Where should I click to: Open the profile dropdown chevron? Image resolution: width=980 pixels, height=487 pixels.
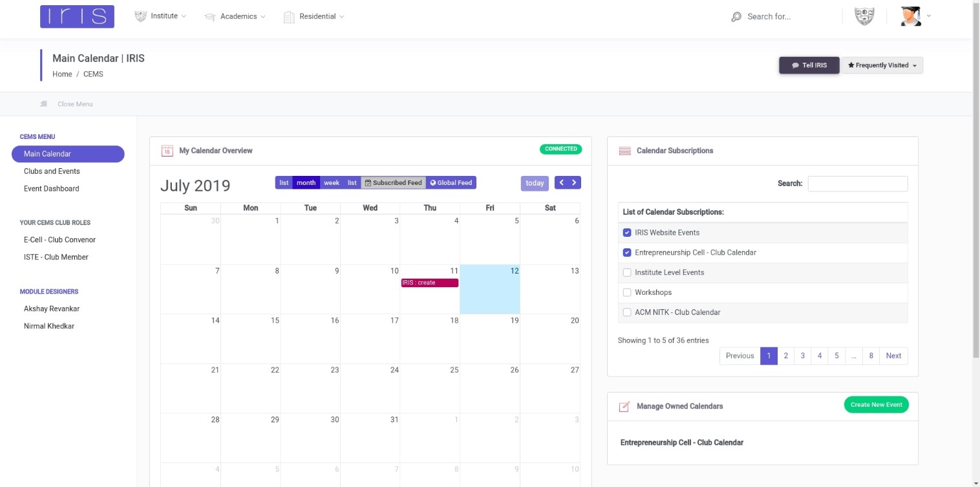coord(929,16)
